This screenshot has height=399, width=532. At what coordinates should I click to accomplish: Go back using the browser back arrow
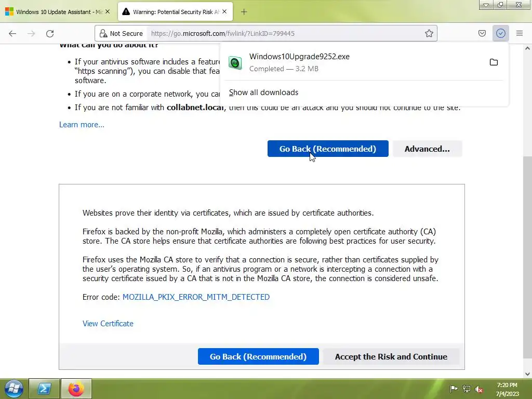click(x=12, y=33)
